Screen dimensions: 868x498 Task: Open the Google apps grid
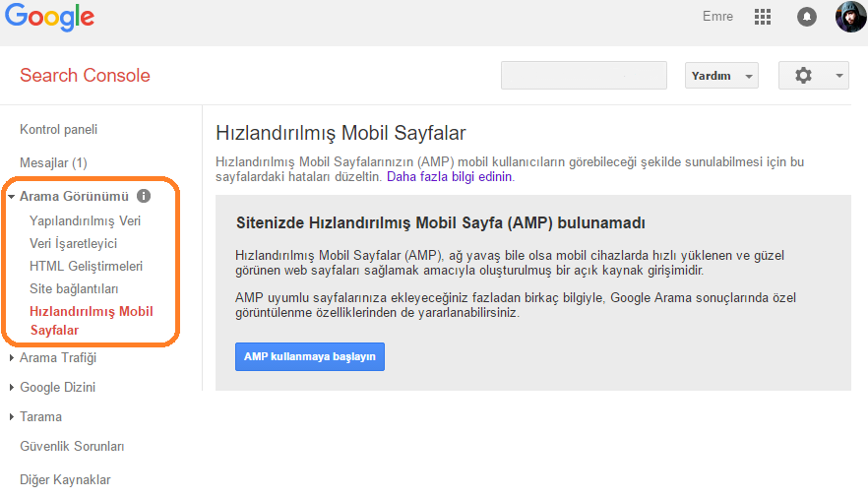763,17
